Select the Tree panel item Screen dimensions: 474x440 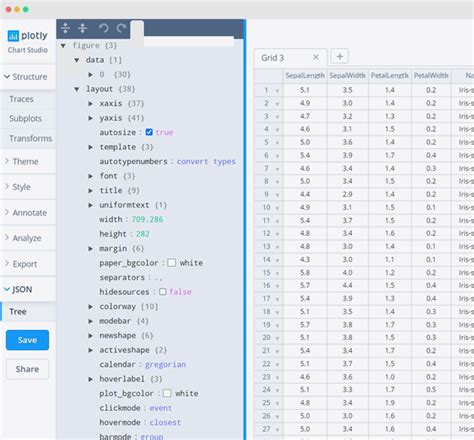(28, 312)
